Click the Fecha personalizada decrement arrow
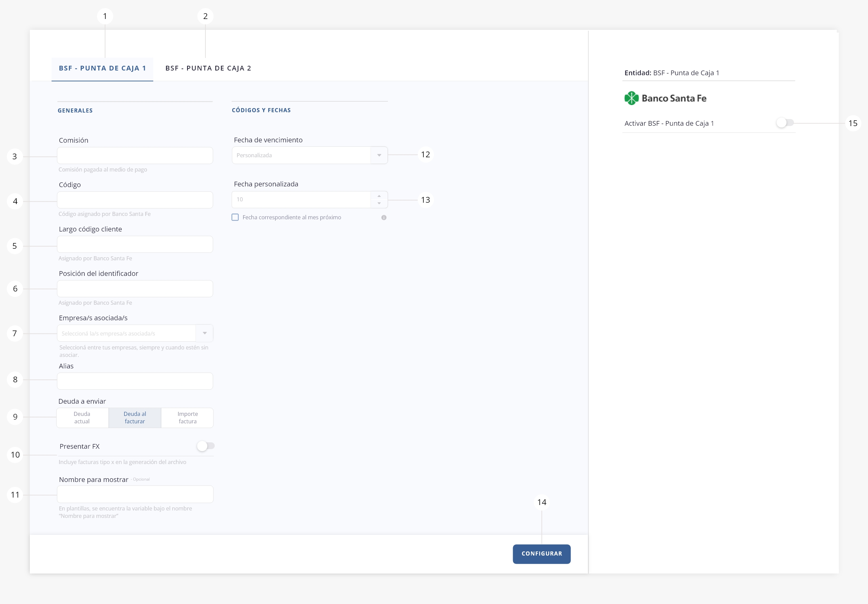The width and height of the screenshot is (868, 604). coord(379,203)
